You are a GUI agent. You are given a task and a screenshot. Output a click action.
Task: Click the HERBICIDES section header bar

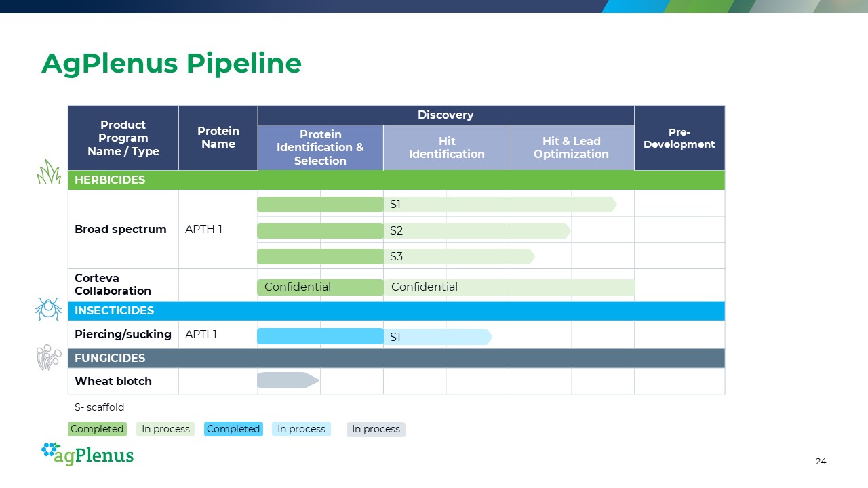coord(396,180)
